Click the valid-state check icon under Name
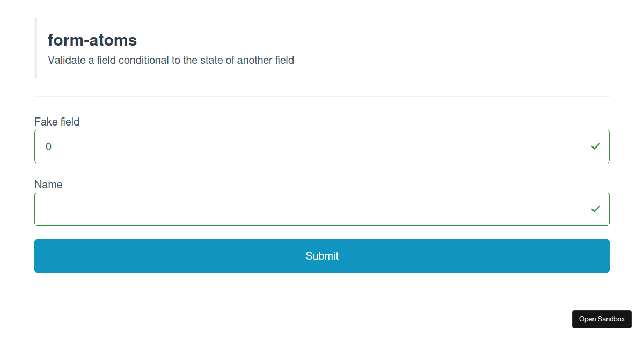The width and height of the screenshot is (644, 338). 595,209
